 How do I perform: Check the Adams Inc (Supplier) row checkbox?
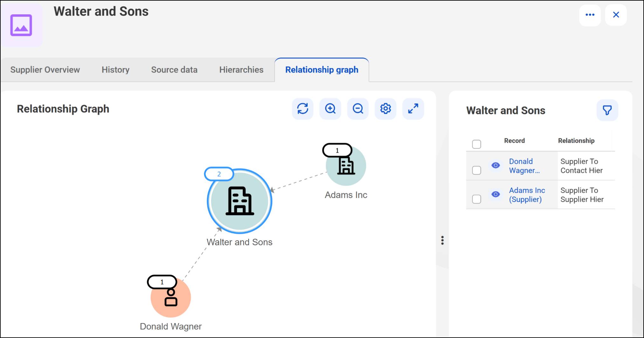476,199
